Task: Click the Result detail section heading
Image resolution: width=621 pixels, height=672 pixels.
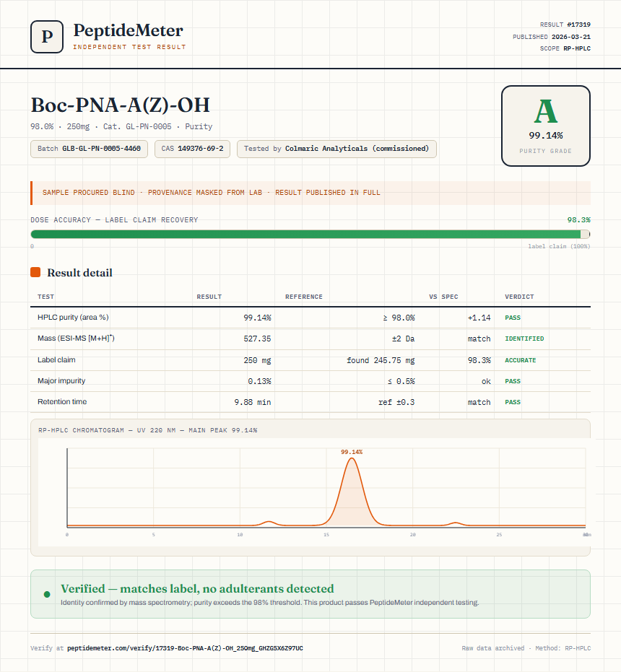Action: point(79,273)
